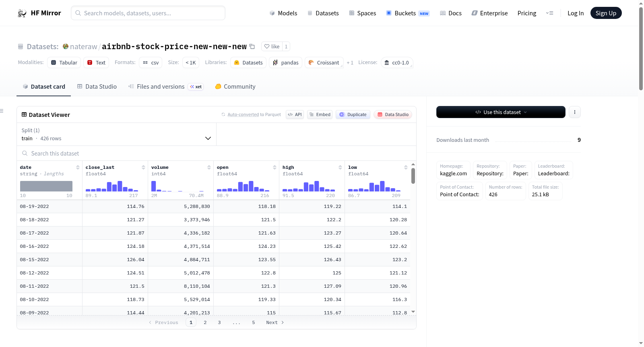This screenshot has height=347, width=644.
Task: Switch to the Files and versions tab
Action: pyautogui.click(x=166, y=87)
